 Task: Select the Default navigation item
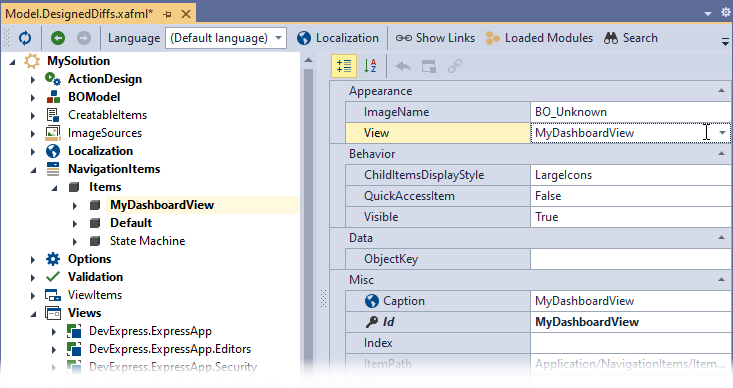click(x=131, y=223)
